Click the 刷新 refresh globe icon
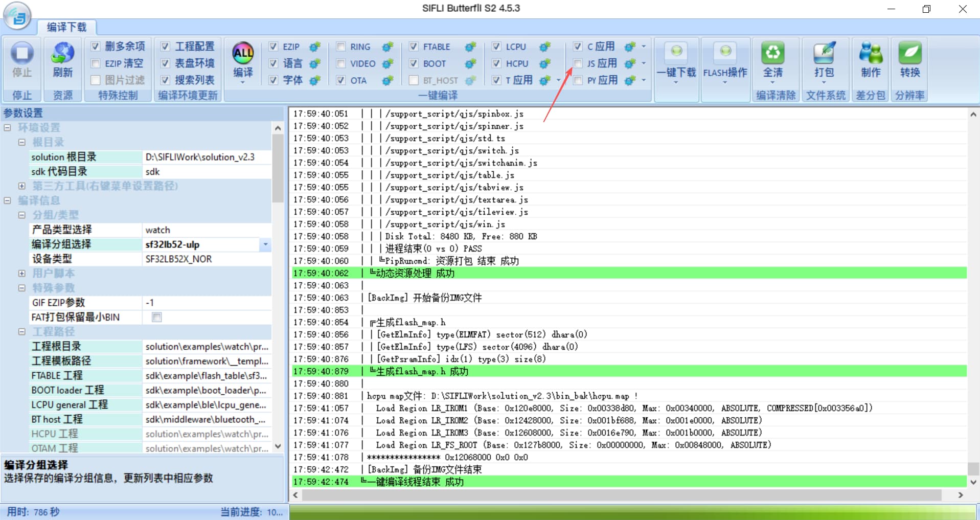 coord(62,53)
